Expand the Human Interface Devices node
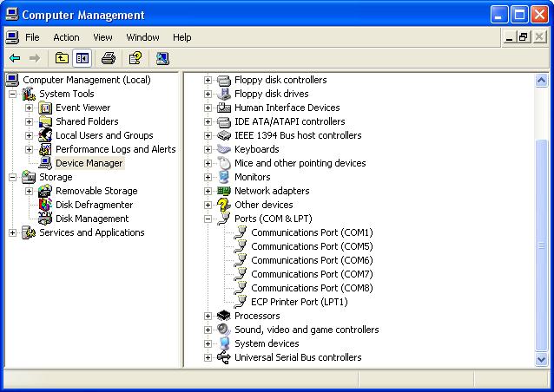 (208, 108)
